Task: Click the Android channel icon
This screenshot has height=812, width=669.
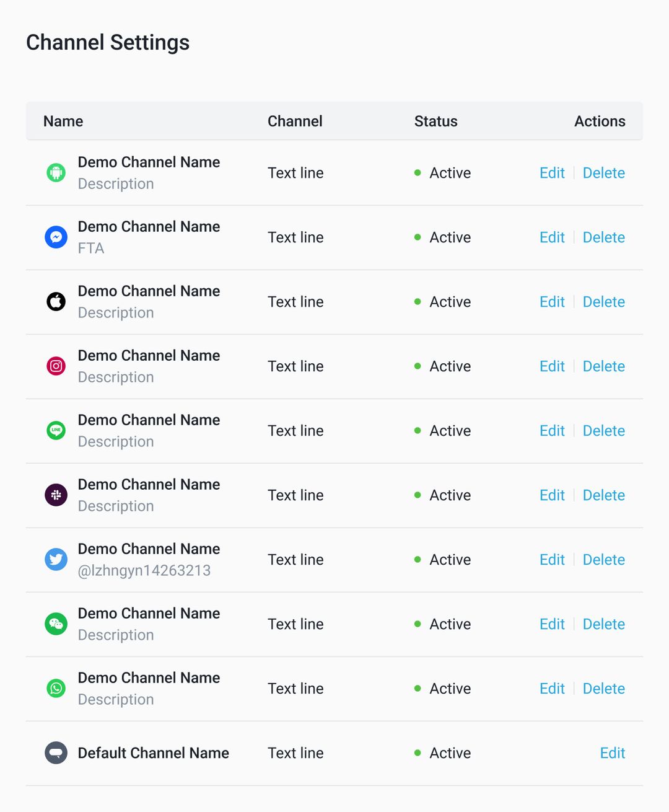Action: pyautogui.click(x=56, y=173)
